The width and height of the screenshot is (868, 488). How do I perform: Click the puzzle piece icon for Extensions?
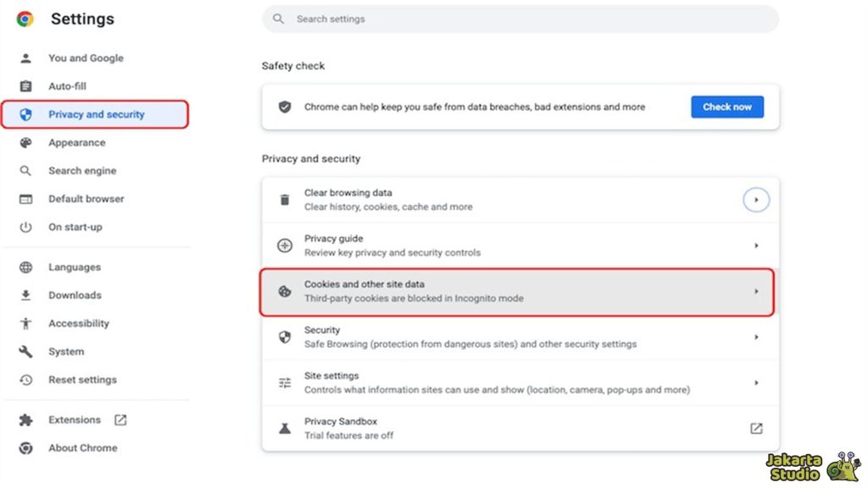click(26, 419)
